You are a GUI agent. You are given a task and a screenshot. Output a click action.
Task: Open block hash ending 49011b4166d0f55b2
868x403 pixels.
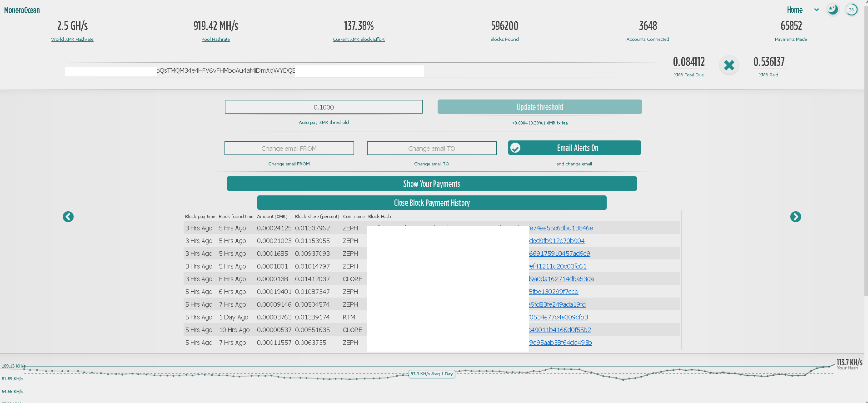pos(560,330)
